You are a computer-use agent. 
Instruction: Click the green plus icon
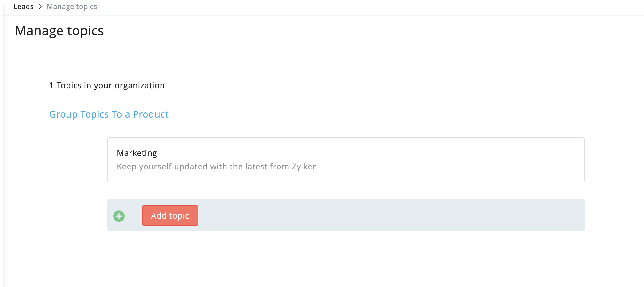tap(119, 216)
